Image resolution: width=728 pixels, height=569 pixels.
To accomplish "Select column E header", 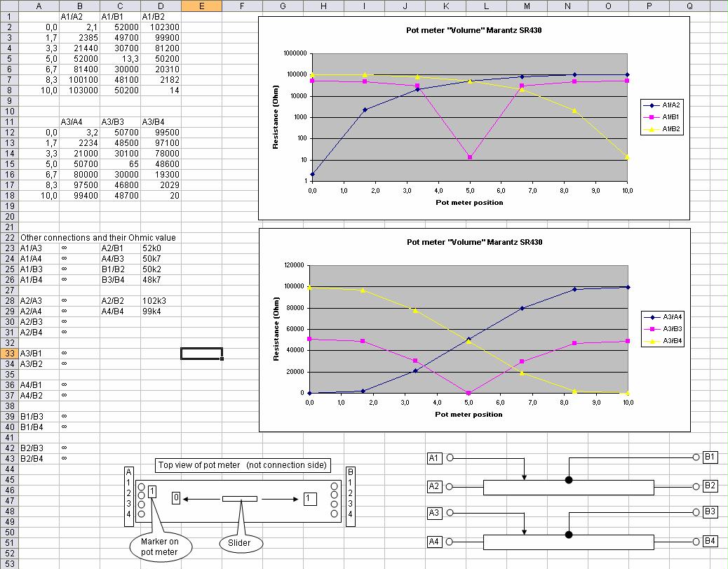I will coord(201,6).
